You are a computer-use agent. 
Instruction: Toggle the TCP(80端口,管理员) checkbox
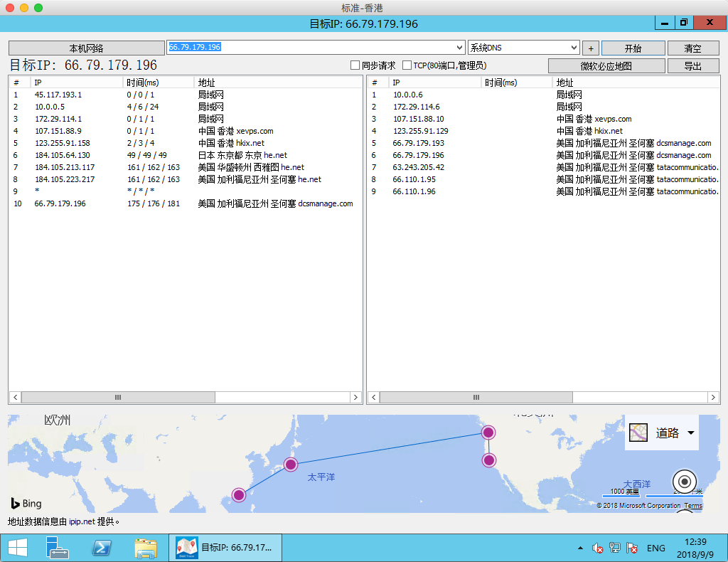407,65
